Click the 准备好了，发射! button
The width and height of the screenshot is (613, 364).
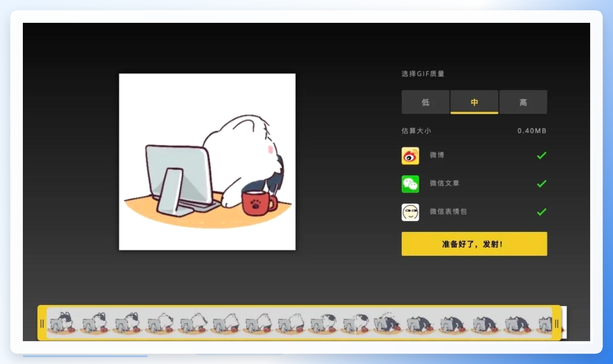474,244
